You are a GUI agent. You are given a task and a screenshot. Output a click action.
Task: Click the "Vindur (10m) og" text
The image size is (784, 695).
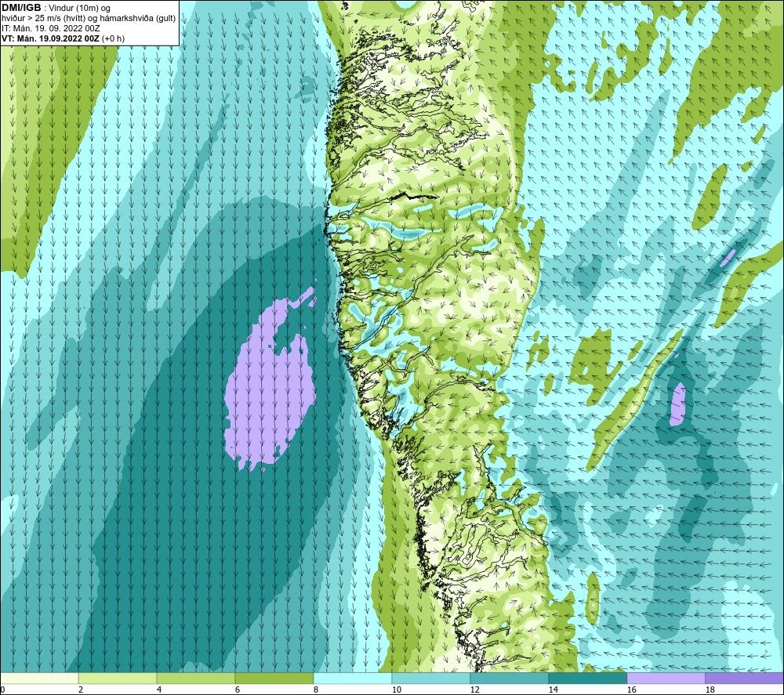[81, 9]
